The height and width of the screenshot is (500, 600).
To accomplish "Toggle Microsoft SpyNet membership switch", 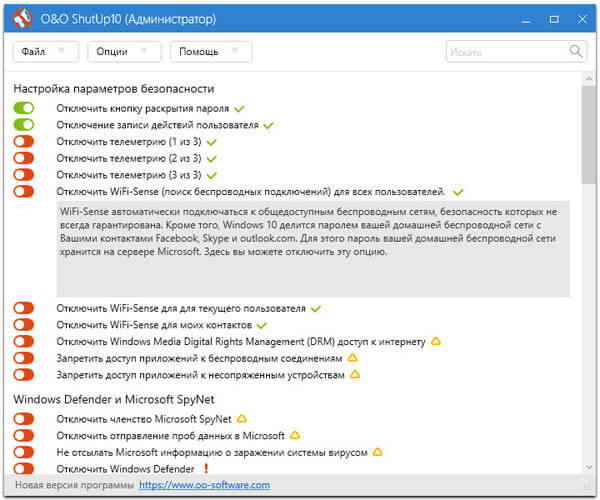I will coord(24,419).
